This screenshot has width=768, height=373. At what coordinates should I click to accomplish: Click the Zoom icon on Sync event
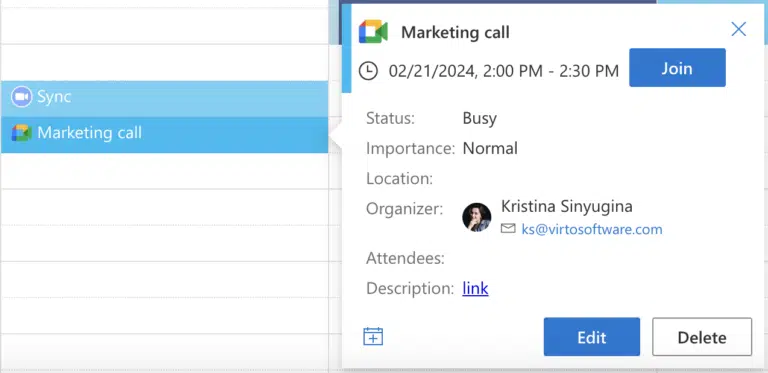click(x=22, y=96)
